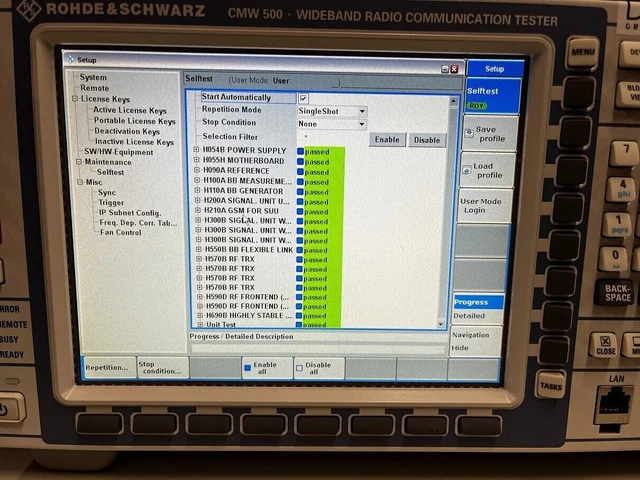Close the Setup dialog window
The width and height of the screenshot is (640, 480).
(x=454, y=69)
